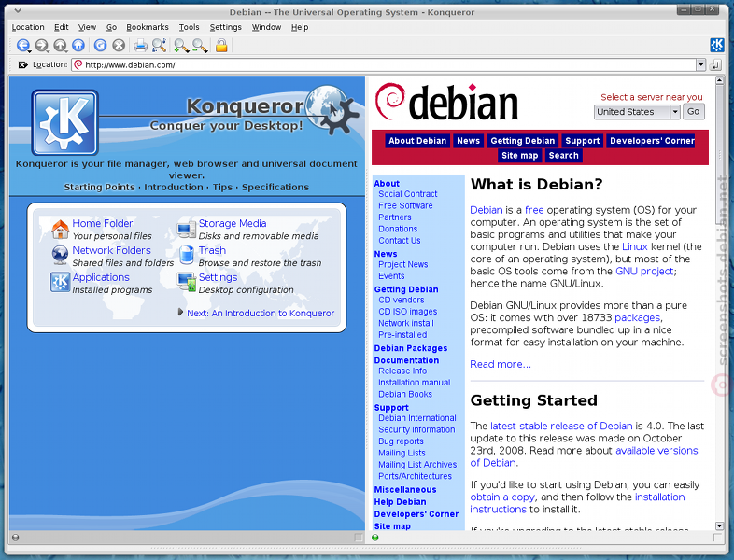
Task: Click the Storage Media computer icon
Action: tap(187, 229)
